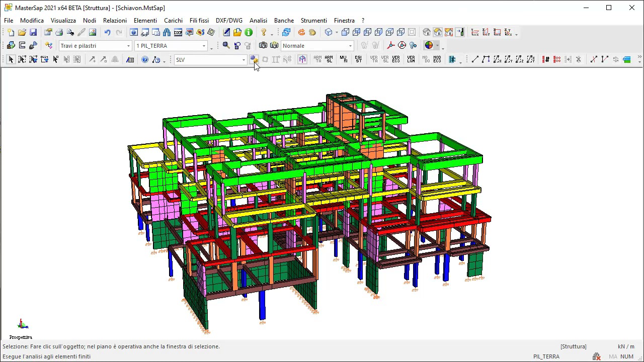
Task: Open the Visualizza menu
Action: click(63, 21)
